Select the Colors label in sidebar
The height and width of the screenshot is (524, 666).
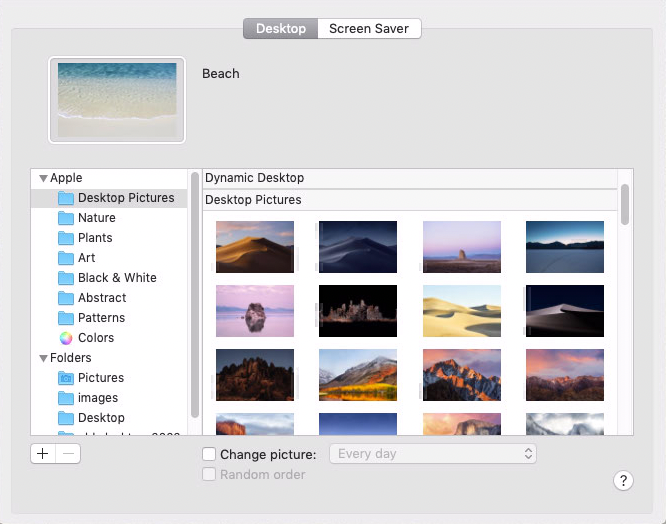coord(96,338)
